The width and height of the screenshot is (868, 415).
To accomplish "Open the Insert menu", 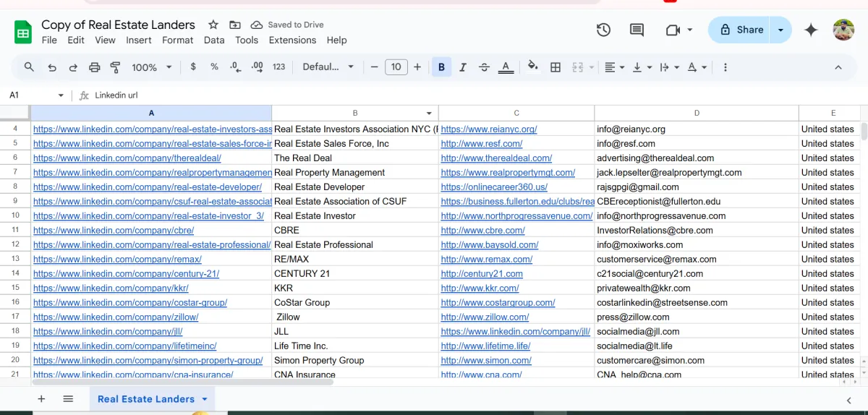I will pyautogui.click(x=139, y=40).
